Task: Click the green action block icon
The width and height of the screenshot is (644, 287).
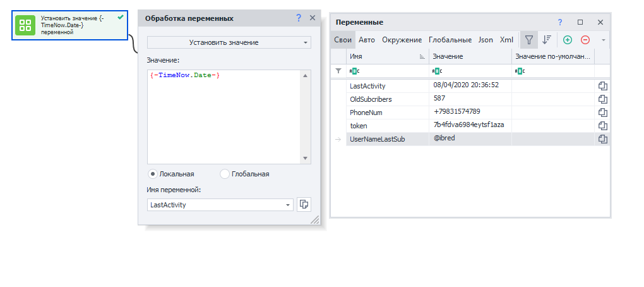Action: coord(25,25)
